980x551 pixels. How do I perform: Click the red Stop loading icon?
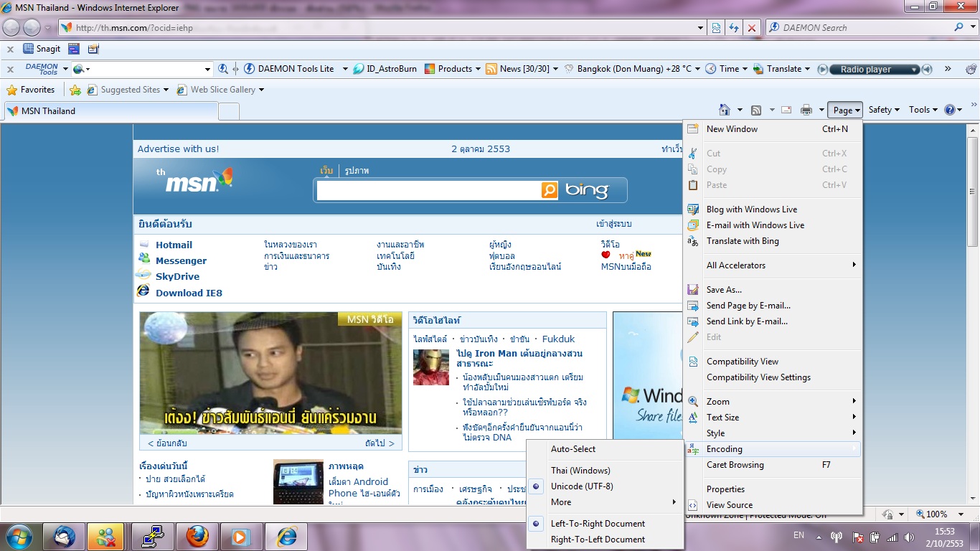click(x=751, y=27)
